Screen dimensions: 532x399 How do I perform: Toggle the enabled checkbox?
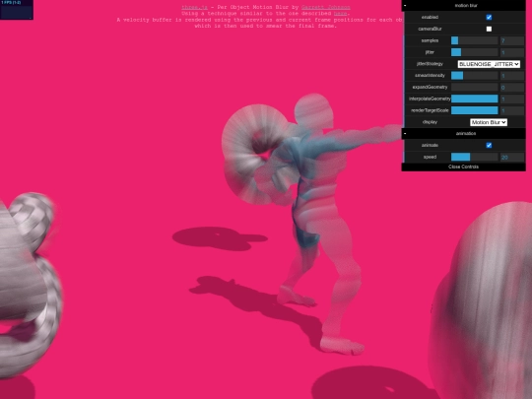(x=489, y=18)
